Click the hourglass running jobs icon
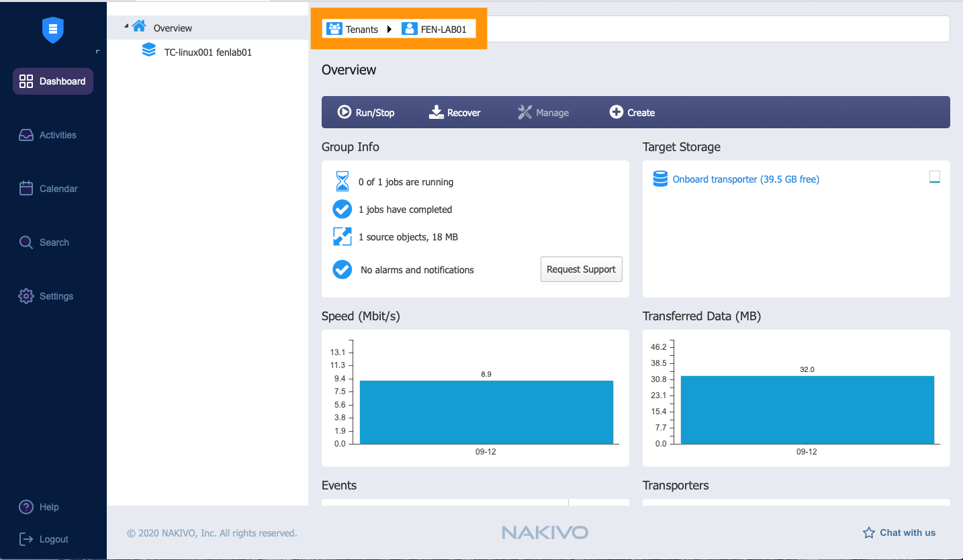This screenshot has width=963, height=560. 342,182
